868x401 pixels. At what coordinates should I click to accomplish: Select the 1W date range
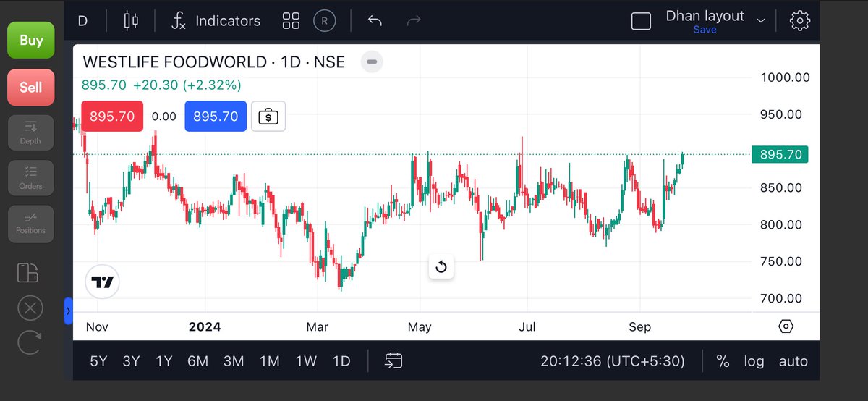pos(306,361)
